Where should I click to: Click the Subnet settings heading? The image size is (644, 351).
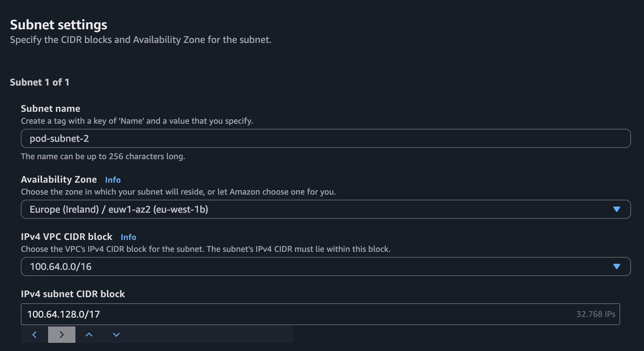pyautogui.click(x=59, y=25)
